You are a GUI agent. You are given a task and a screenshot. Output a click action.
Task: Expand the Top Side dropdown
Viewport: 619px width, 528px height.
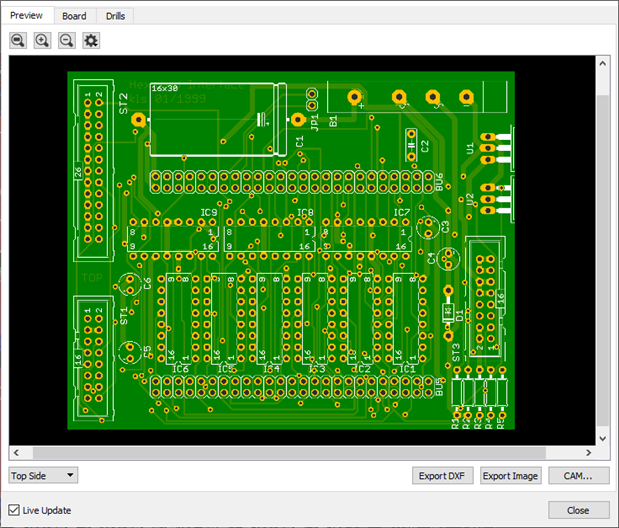click(x=43, y=476)
